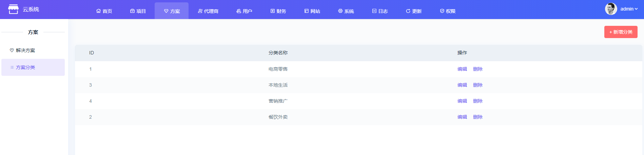Open the 项目 menu tab
The height and width of the screenshot is (155, 644).
pos(138,11)
